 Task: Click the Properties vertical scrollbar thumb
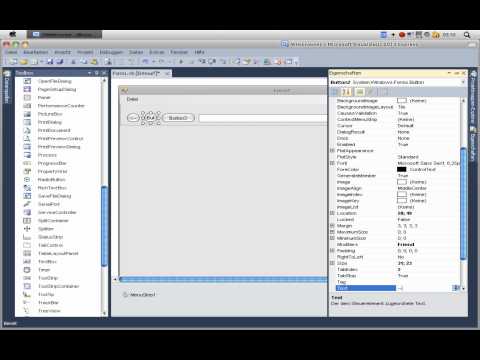coord(463,203)
